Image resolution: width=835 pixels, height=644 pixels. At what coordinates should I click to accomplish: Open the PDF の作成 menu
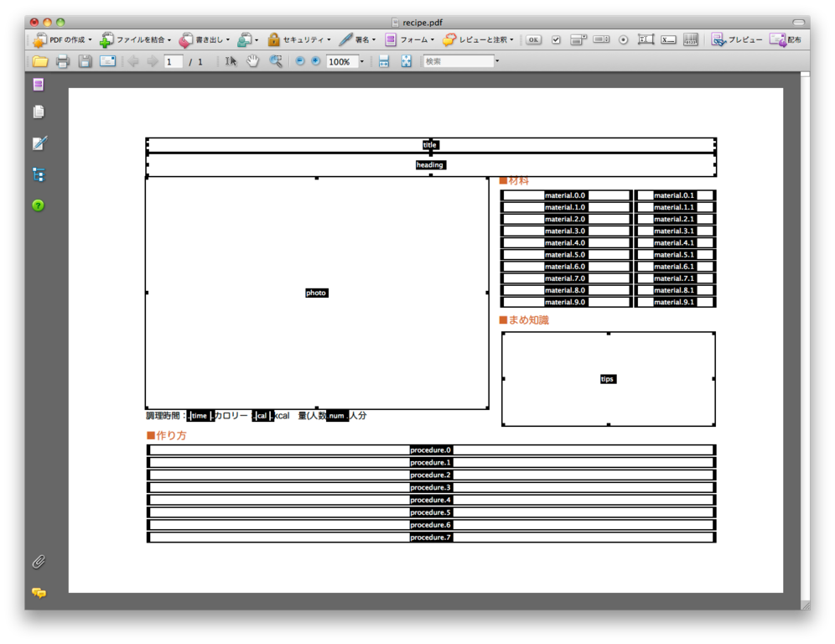pos(62,39)
